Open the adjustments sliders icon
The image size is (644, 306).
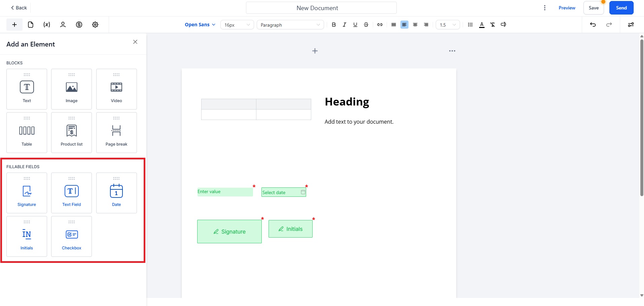[631, 25]
